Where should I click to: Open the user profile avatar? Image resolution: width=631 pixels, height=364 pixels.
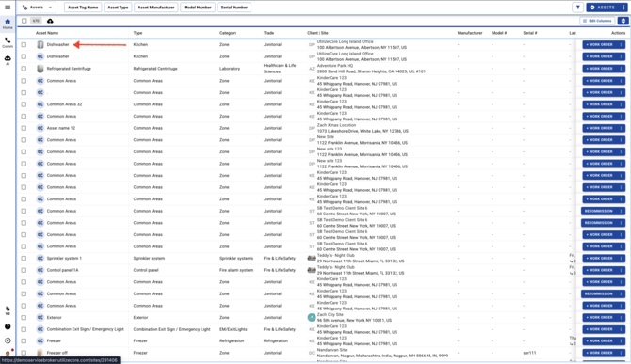[x=8, y=353]
